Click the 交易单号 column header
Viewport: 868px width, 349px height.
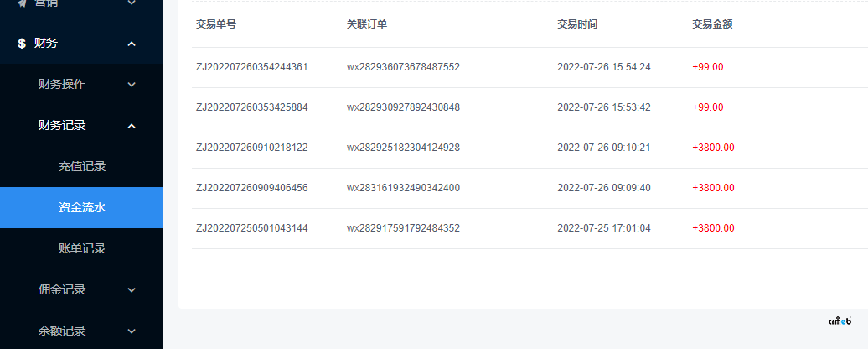click(216, 24)
